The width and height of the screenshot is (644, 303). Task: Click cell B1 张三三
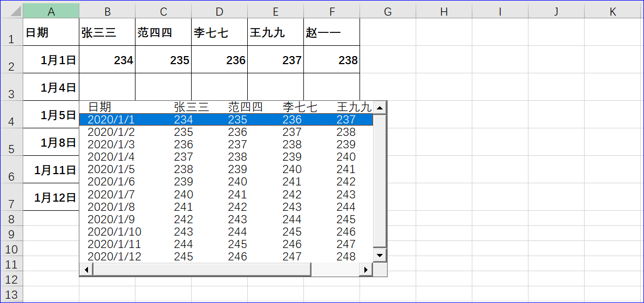[x=107, y=32]
